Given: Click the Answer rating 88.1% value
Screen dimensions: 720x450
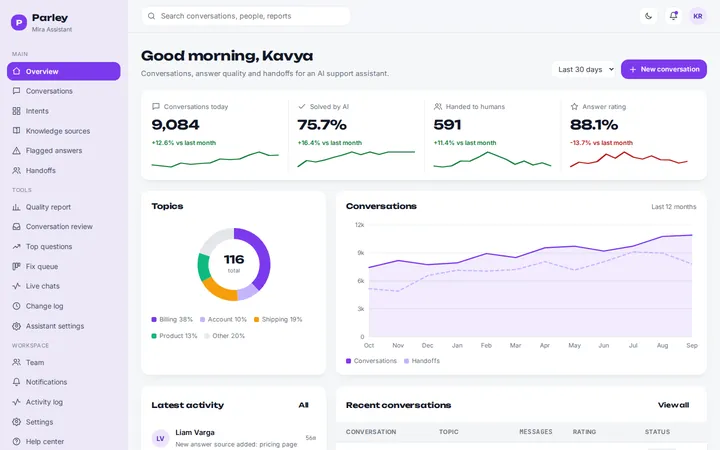Looking at the screenshot, I should click(594, 125).
